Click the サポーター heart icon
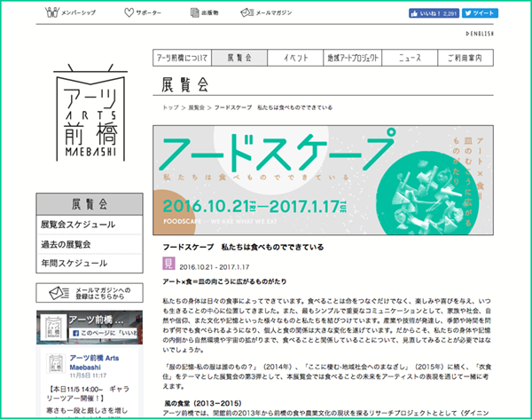This screenshot has width=532, height=419. pos(129,13)
